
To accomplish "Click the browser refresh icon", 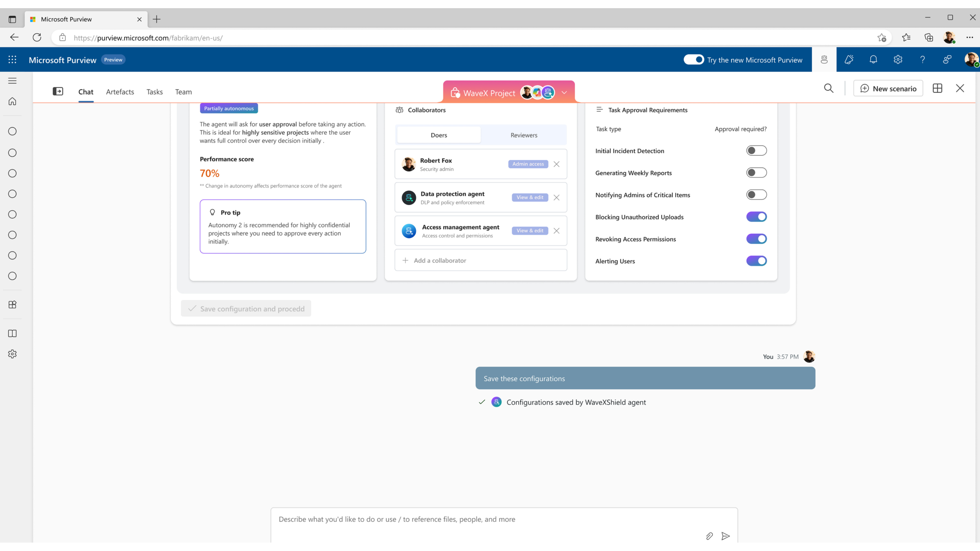I will 37,37.
